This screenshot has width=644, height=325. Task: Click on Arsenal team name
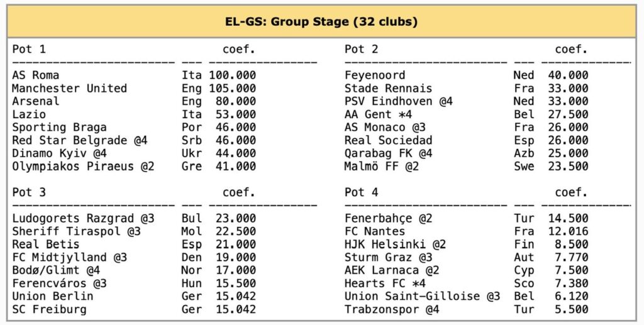[x=36, y=101]
